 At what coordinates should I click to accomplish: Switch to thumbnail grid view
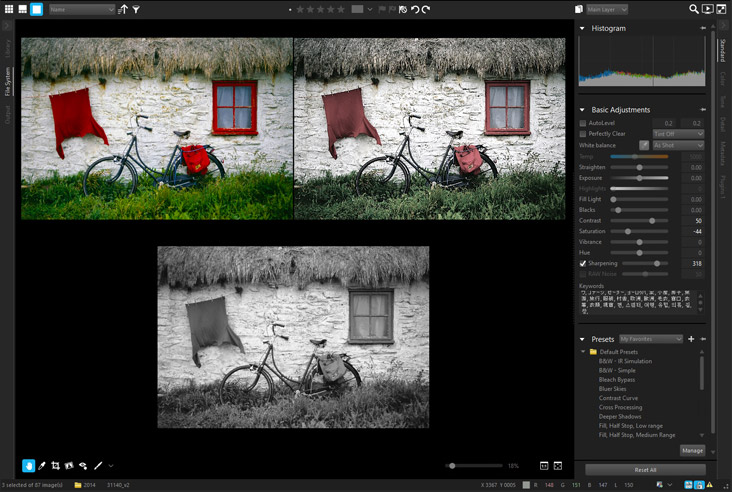pyautogui.click(x=8, y=9)
